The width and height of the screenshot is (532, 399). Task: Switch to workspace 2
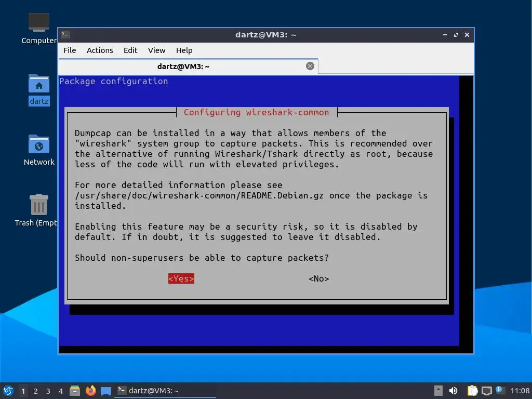(x=36, y=391)
